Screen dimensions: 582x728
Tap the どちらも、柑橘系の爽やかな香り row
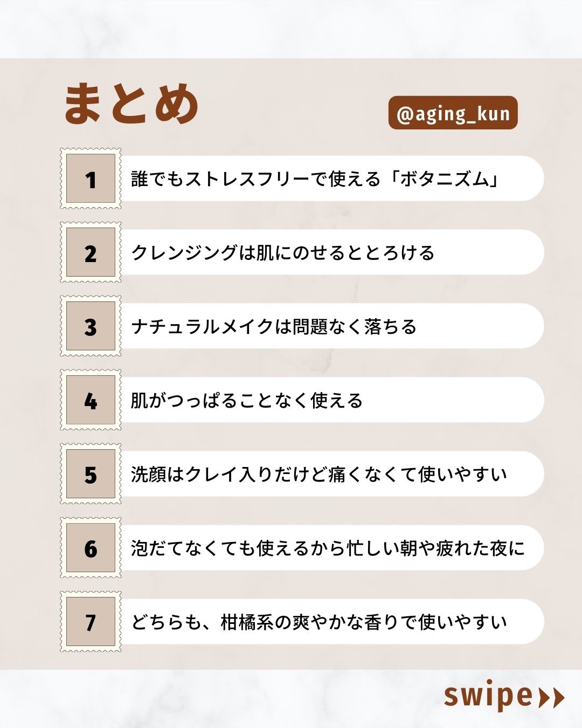tap(319, 622)
